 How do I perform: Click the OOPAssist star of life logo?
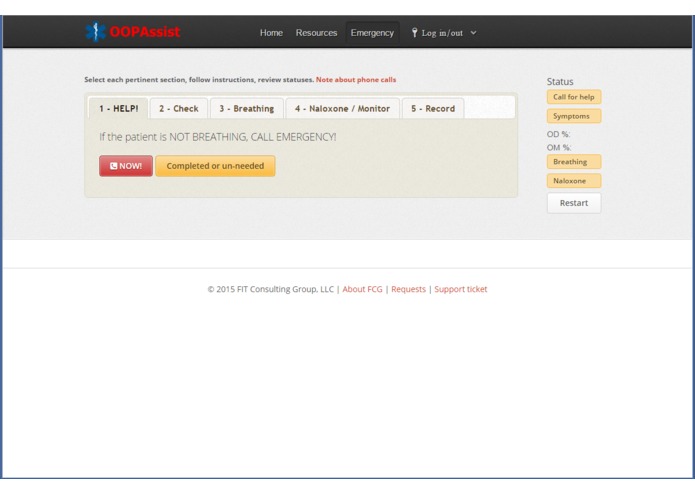95,32
